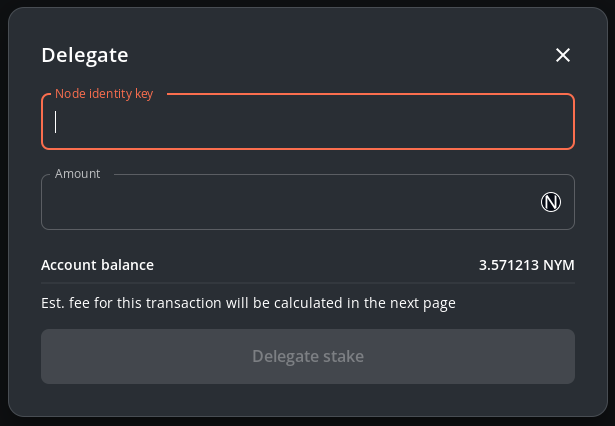
Task: Click the "Est. fee" words in the note
Action: pos(64,303)
